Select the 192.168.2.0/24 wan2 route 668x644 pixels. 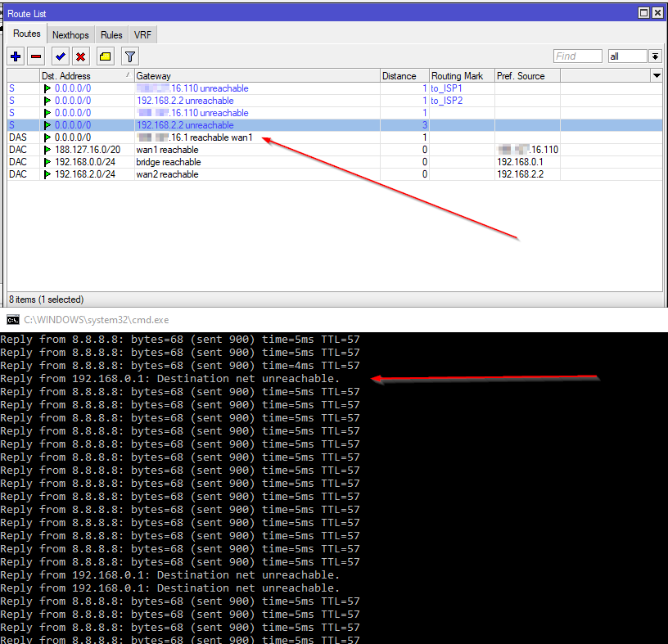click(335, 174)
